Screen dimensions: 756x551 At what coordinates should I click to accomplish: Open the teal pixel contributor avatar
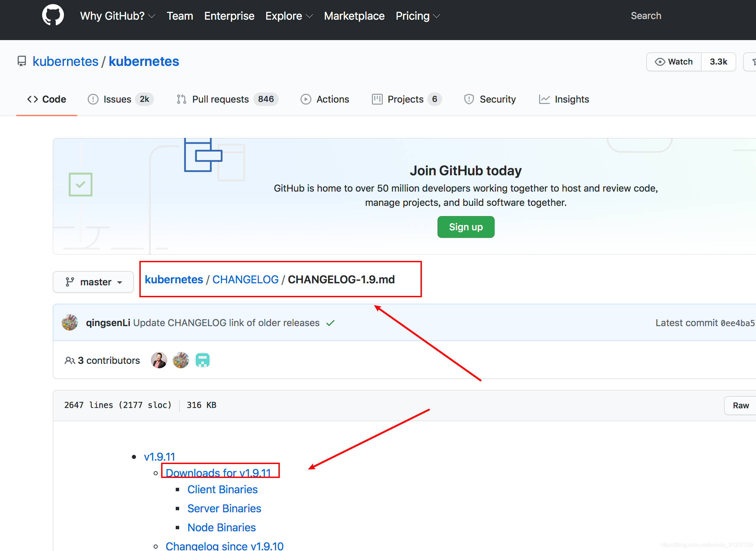coord(203,360)
